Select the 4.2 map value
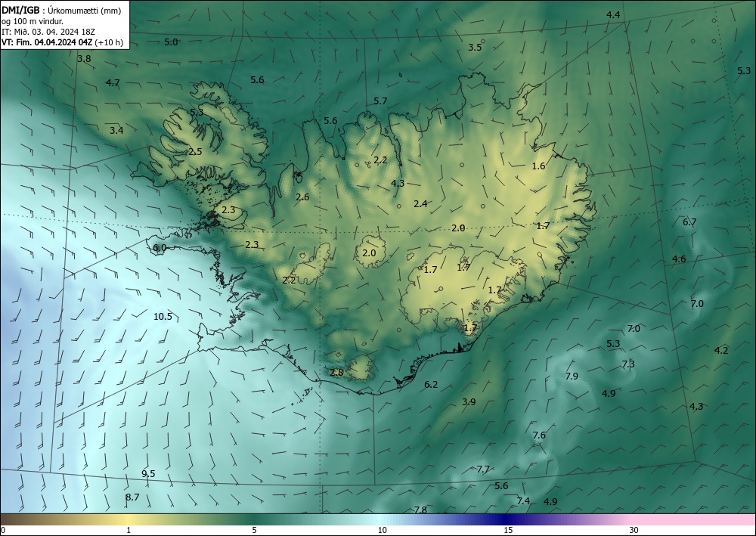 pos(721,351)
